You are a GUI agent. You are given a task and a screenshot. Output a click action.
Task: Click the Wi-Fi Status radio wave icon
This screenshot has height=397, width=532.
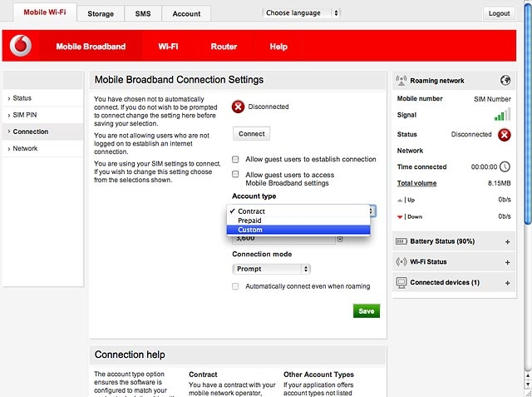coord(401,262)
